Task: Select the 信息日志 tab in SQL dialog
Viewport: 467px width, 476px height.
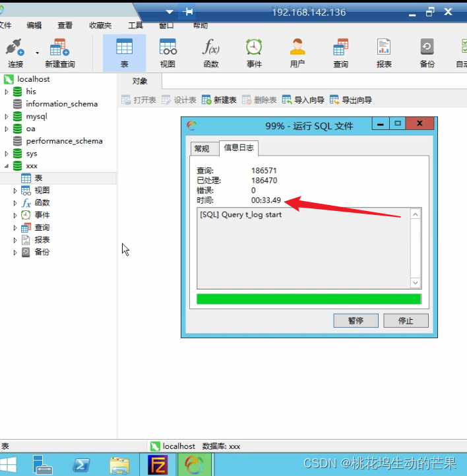Action: pyautogui.click(x=239, y=148)
